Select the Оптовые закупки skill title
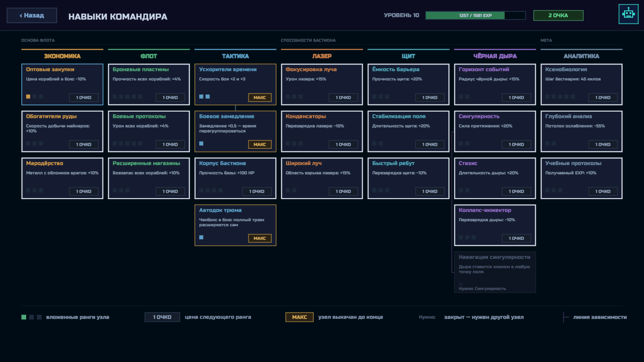The height and width of the screenshot is (362, 644). click(x=50, y=69)
